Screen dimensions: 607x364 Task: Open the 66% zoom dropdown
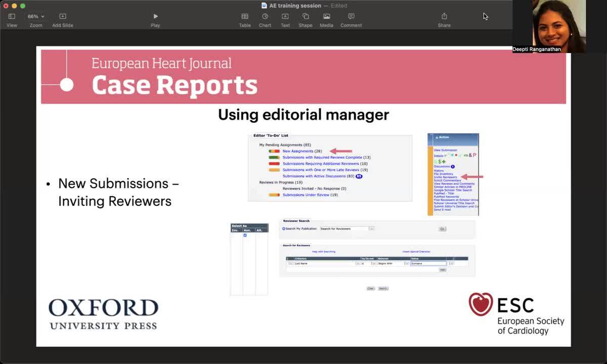36,17
